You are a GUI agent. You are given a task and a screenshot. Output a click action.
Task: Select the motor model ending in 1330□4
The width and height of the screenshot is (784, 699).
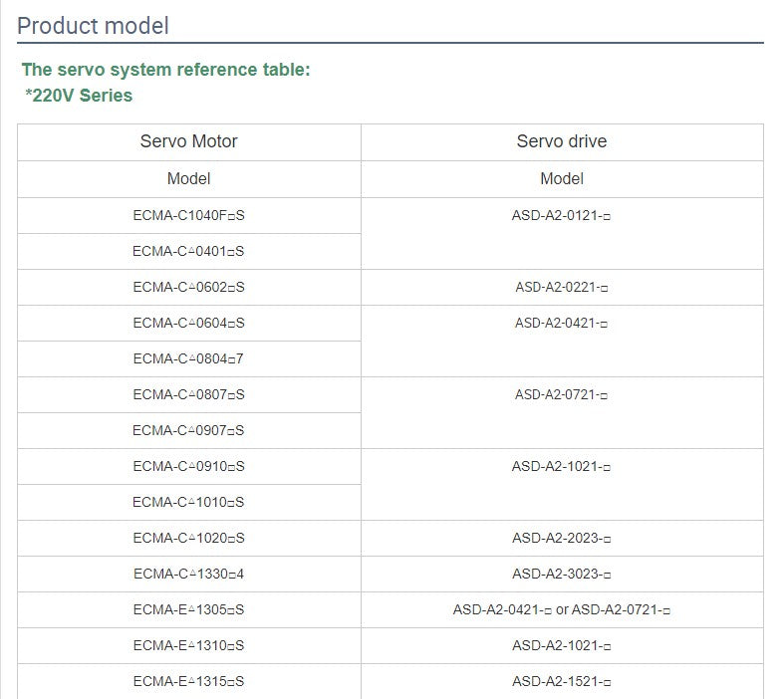[188, 574]
